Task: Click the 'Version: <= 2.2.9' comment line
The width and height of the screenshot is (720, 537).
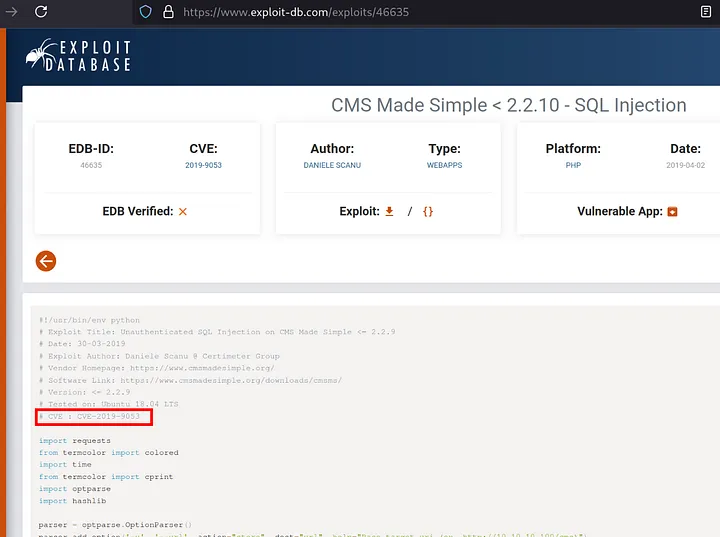Action: point(84,392)
